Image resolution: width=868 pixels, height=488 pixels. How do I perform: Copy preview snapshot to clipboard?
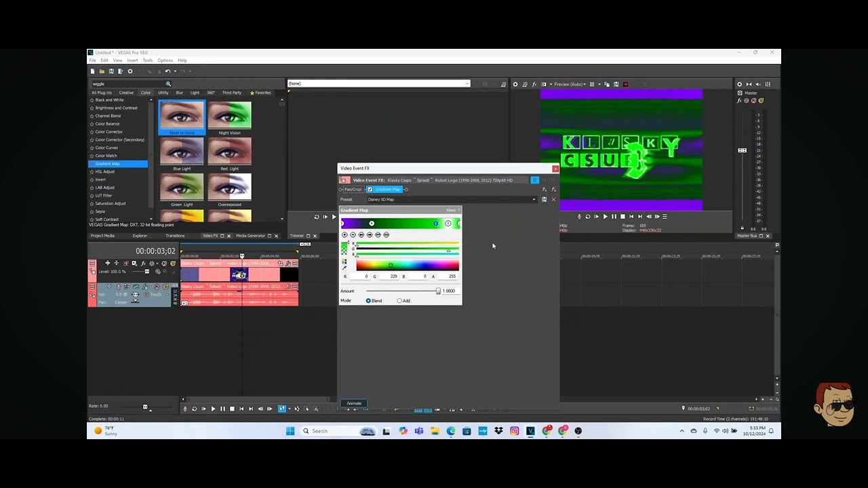pos(607,84)
